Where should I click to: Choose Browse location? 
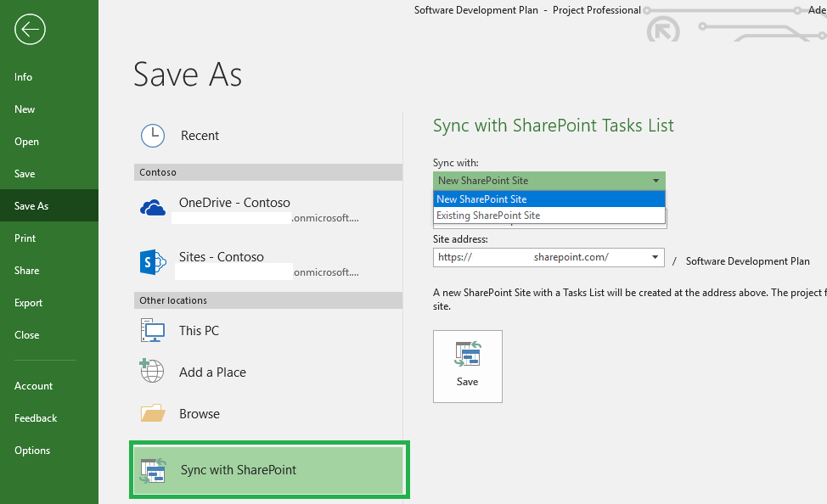pyautogui.click(x=268, y=413)
